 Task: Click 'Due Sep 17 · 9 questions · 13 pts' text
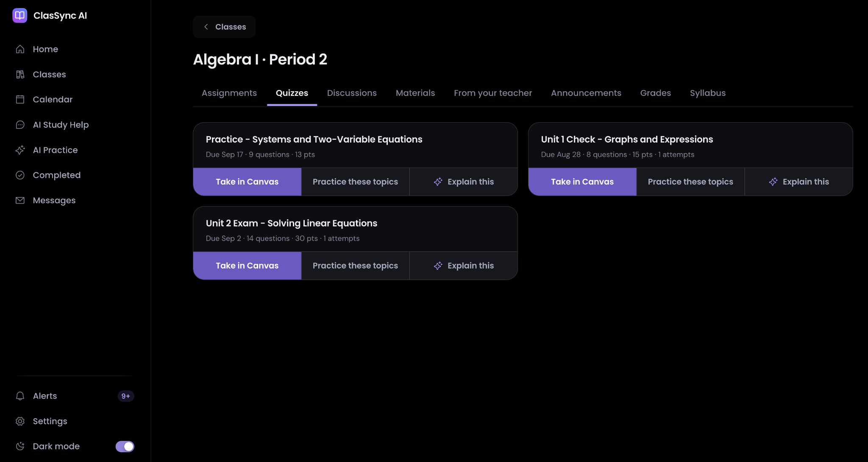(x=260, y=154)
